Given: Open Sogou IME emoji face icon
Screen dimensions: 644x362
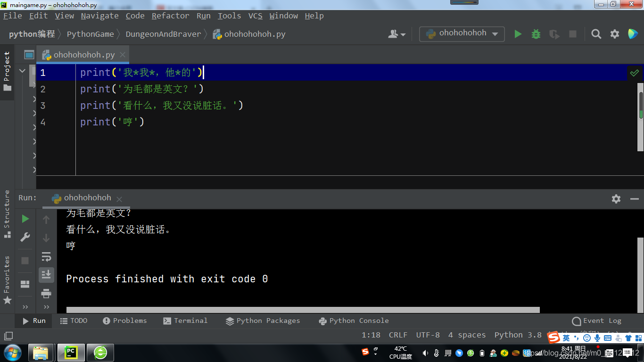Looking at the screenshot, I should 587,338.
